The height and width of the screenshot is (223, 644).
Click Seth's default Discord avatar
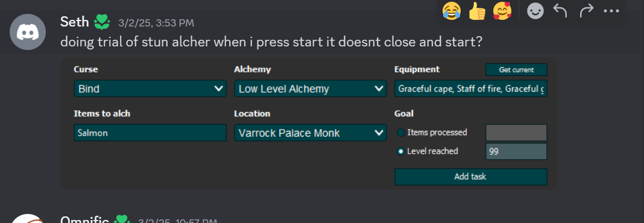pos(28,31)
